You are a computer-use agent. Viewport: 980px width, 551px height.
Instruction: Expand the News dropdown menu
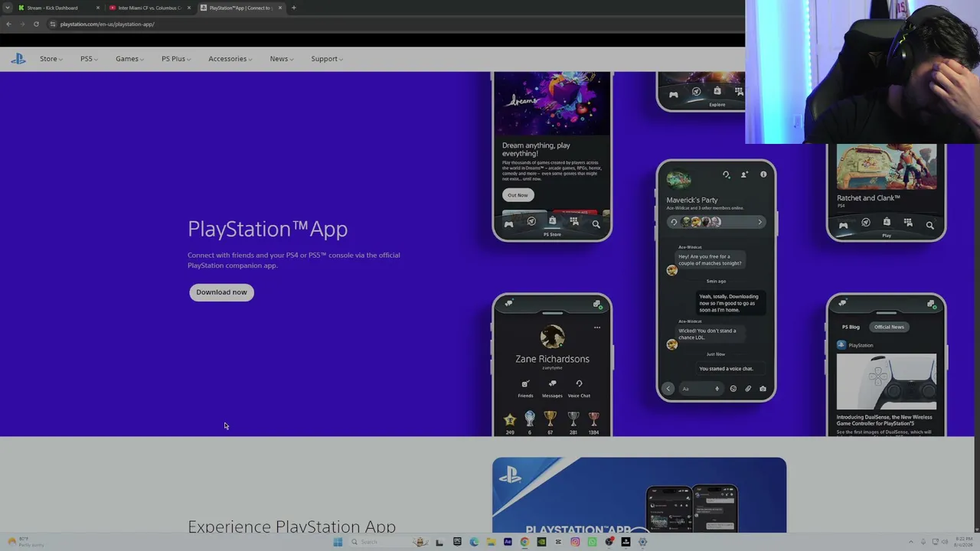click(282, 59)
